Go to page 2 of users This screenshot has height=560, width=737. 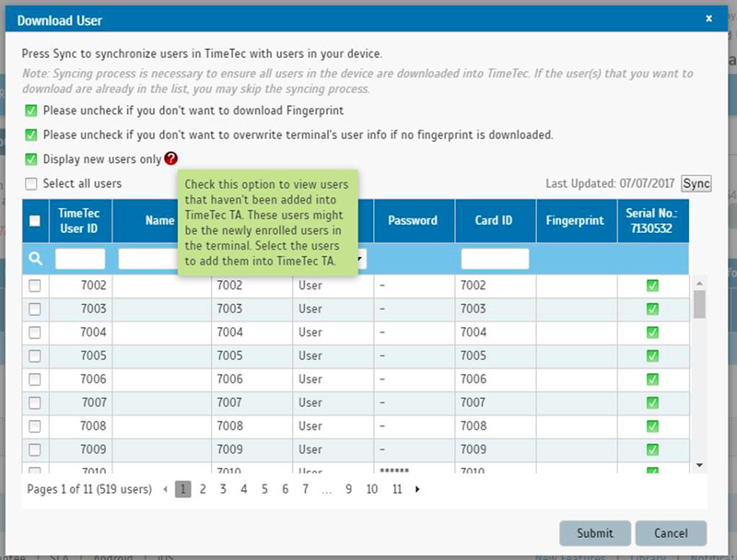[x=203, y=489]
